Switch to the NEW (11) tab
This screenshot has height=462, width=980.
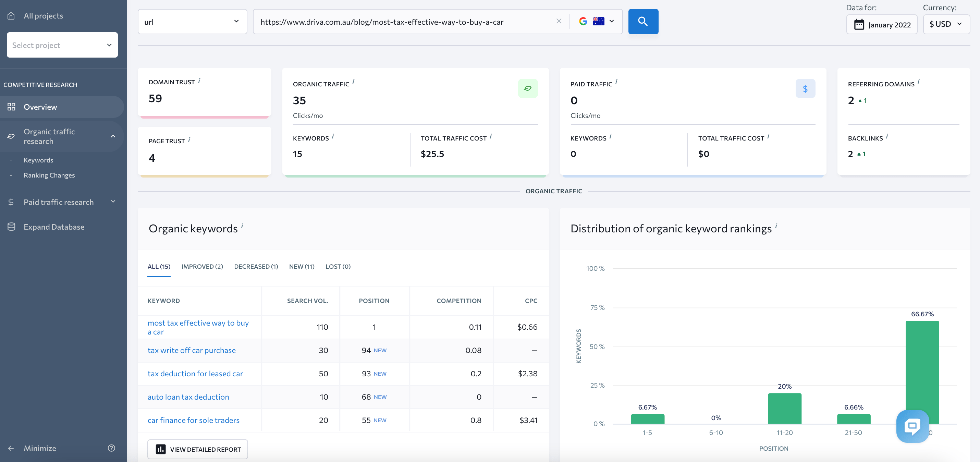302,266
